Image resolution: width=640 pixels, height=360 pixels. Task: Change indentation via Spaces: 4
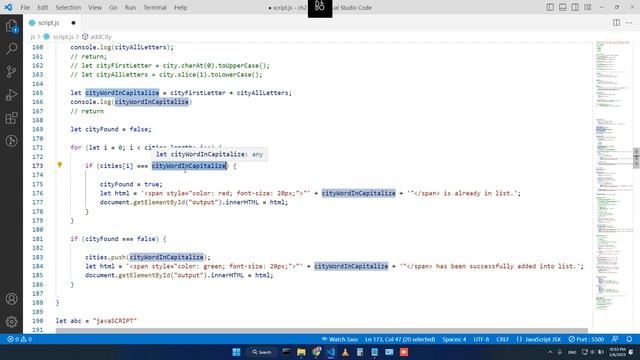point(454,339)
